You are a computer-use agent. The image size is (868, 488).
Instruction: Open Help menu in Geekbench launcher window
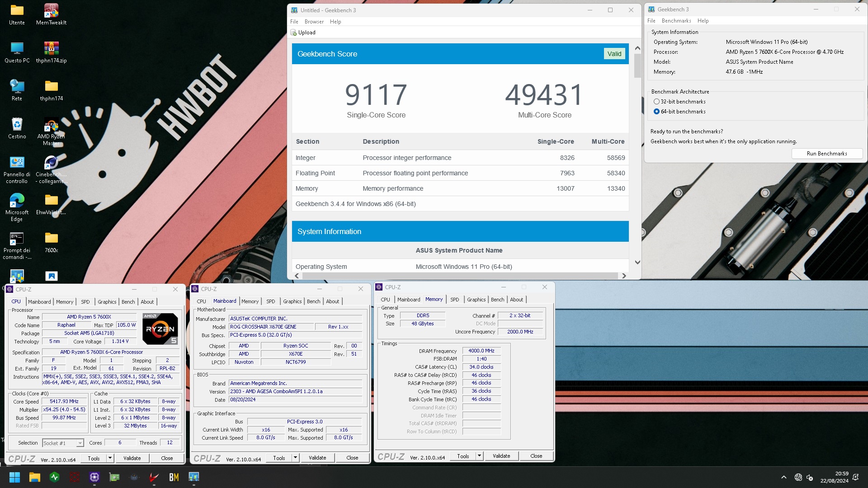coord(703,21)
